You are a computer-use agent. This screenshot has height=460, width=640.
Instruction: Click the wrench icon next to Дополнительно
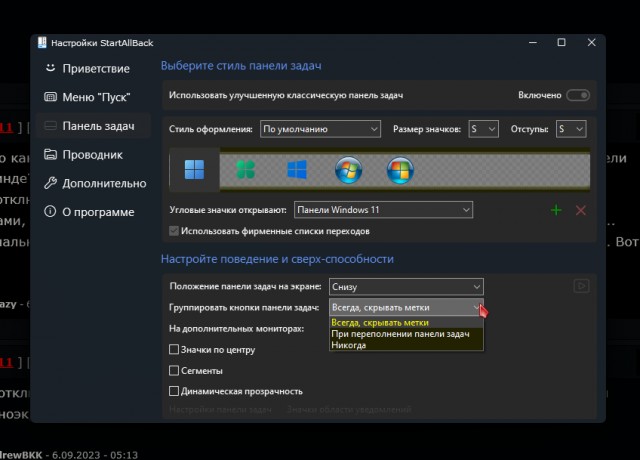(50, 183)
